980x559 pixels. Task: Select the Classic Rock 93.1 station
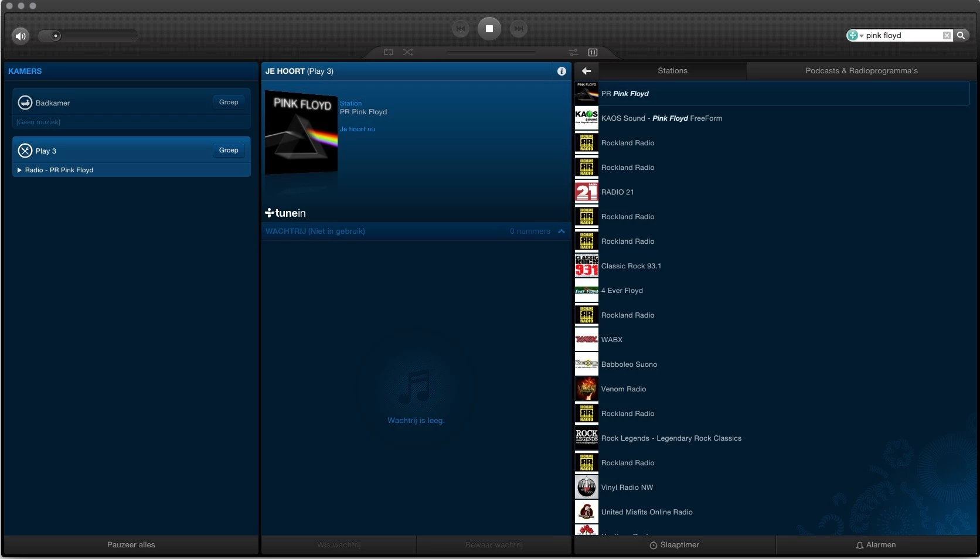point(772,266)
